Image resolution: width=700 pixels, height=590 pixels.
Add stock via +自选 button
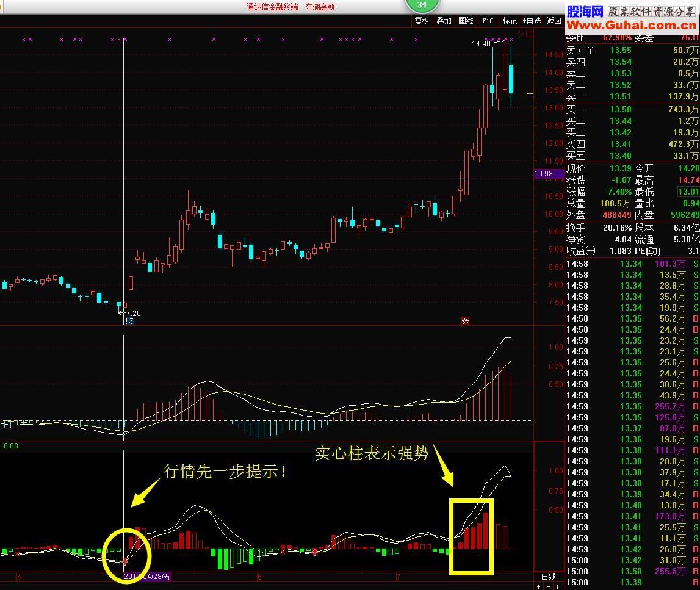[532, 21]
